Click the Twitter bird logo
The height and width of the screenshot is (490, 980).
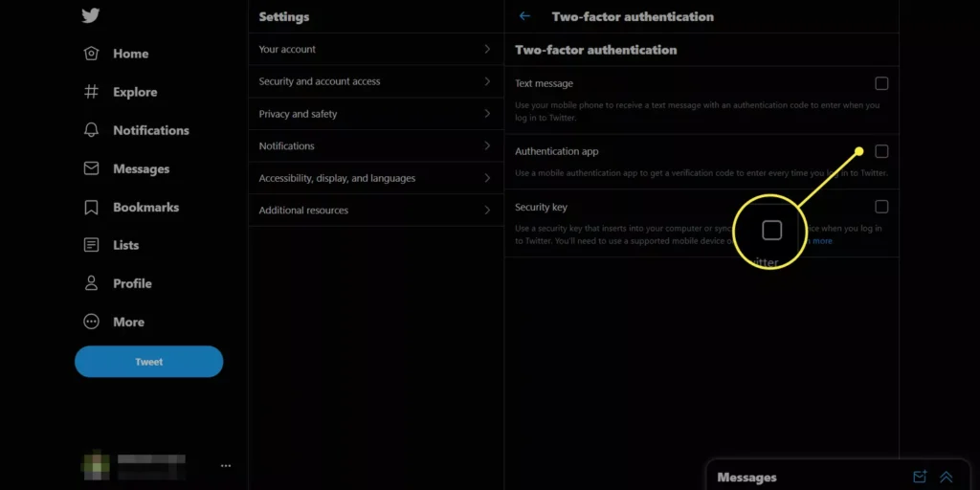pyautogui.click(x=91, y=15)
